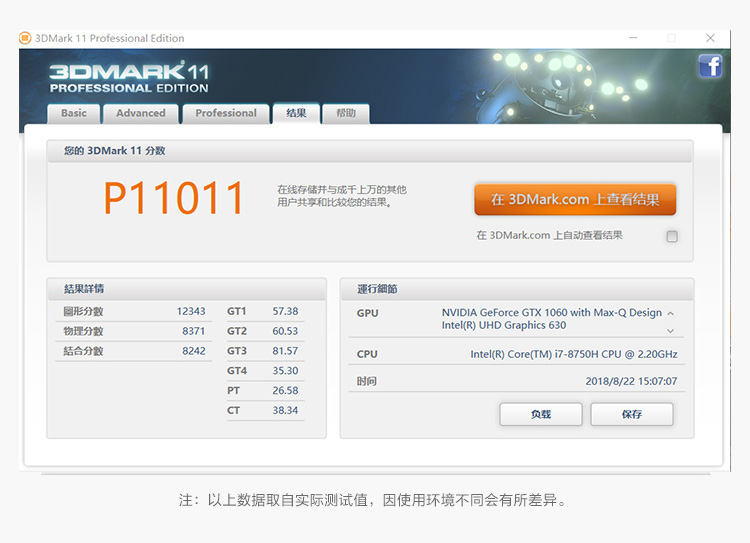The height and width of the screenshot is (543, 750).
Task: Enable automatic result viewing on 3DMark.com checkbox
Action: click(672, 236)
